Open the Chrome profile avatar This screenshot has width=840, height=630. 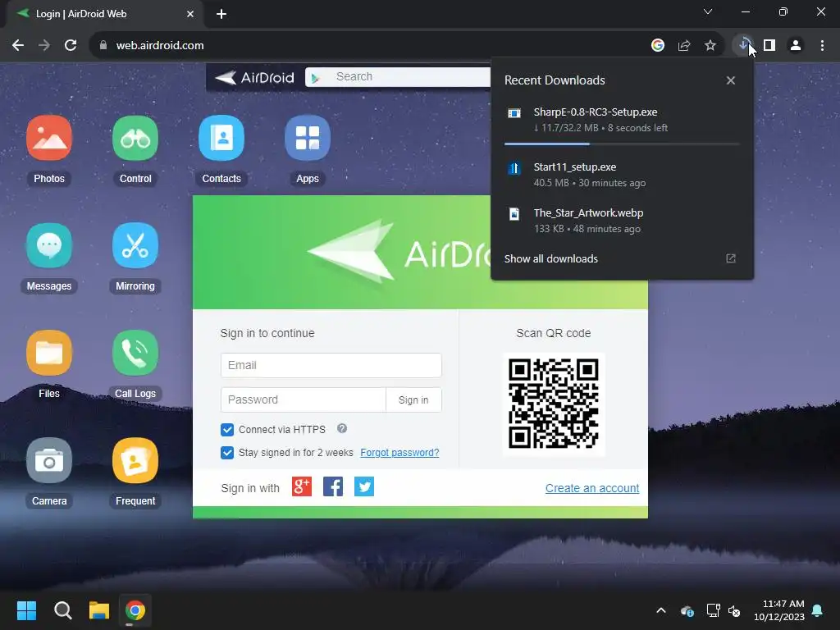796,46
